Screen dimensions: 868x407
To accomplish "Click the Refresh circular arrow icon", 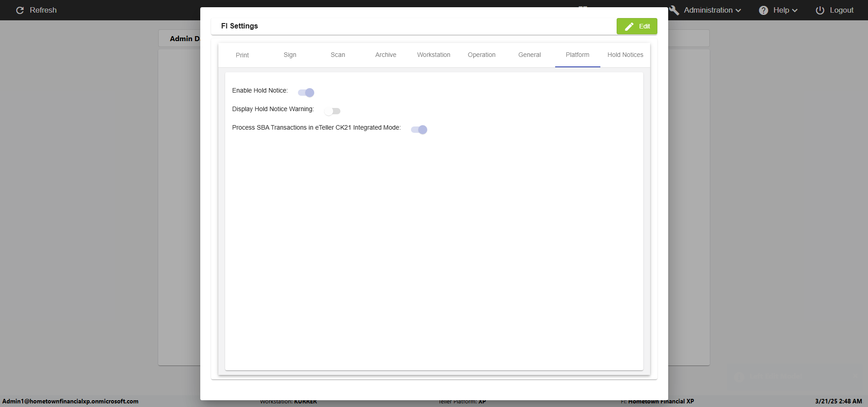I will click(x=20, y=10).
